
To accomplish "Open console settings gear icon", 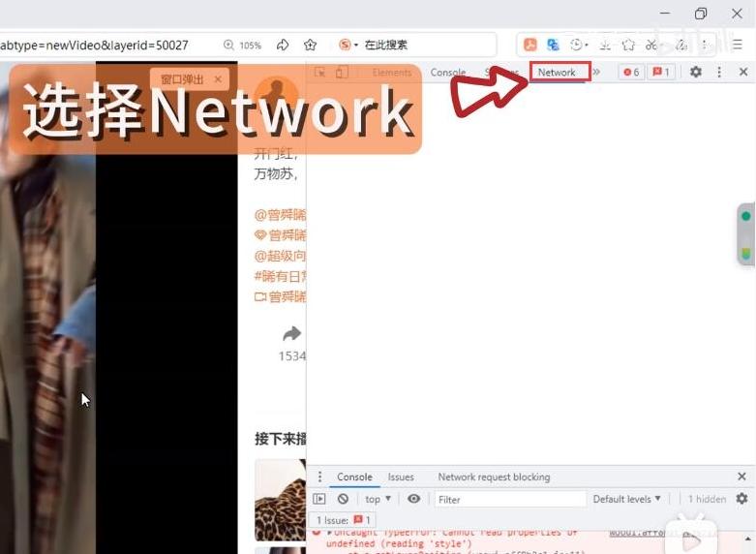I will (x=742, y=499).
